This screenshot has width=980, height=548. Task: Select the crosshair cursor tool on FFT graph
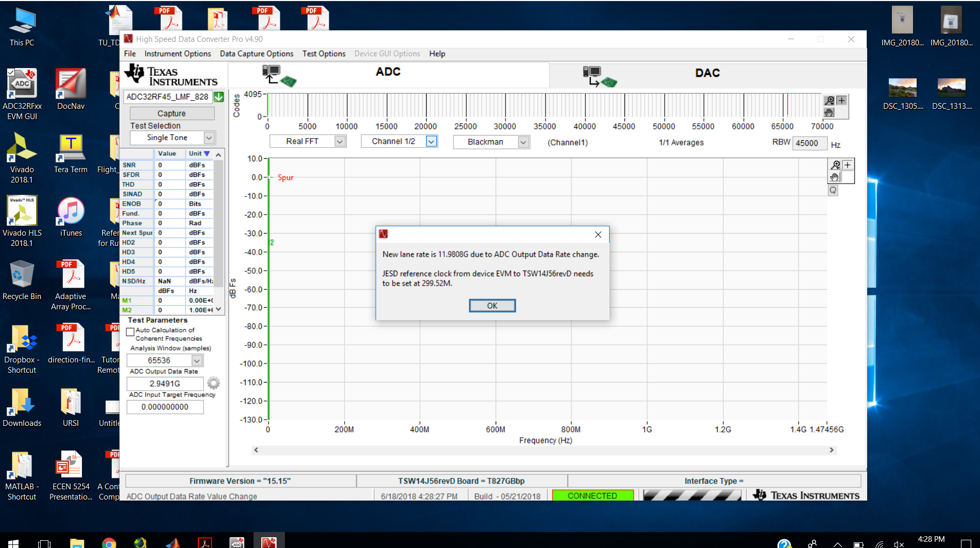pyautogui.click(x=848, y=165)
